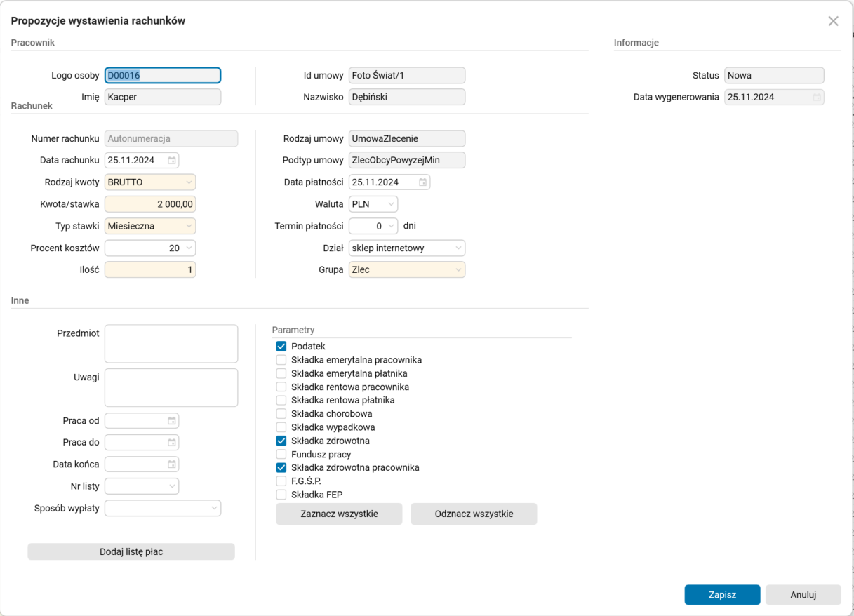Expand the Sposób wypłaty dropdown

tap(214, 508)
